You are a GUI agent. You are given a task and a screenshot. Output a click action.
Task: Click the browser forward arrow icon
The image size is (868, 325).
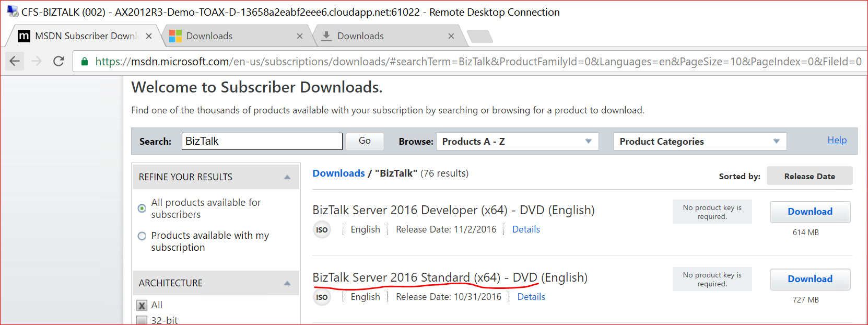pyautogui.click(x=37, y=61)
